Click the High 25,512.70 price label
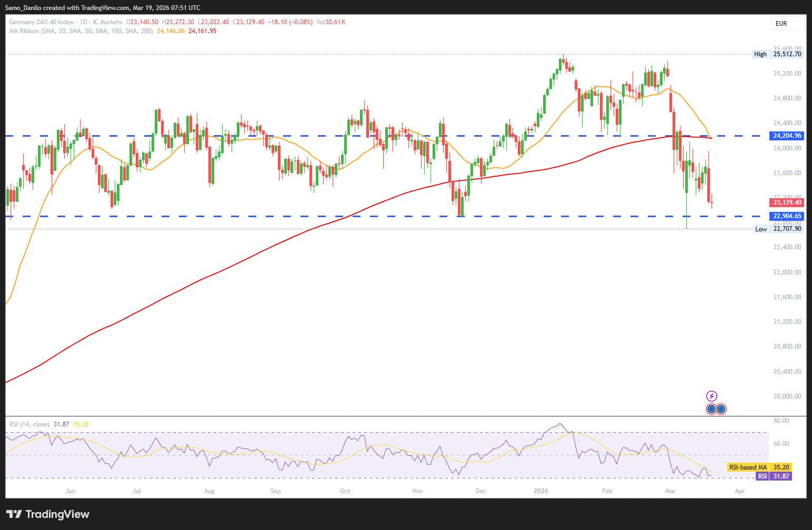The image size is (812, 530). (787, 54)
